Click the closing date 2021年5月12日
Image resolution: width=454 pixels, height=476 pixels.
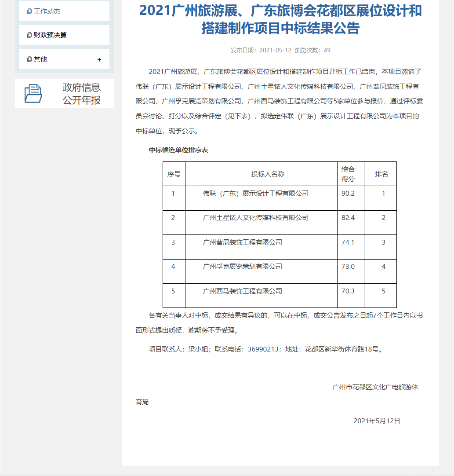pyautogui.click(x=377, y=421)
